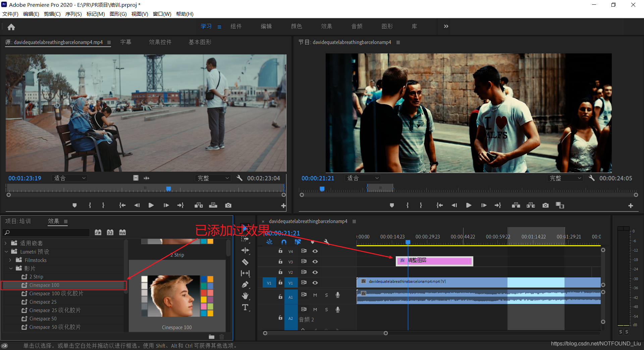
Task: Open Program monitor panel menu
Action: 398,43
